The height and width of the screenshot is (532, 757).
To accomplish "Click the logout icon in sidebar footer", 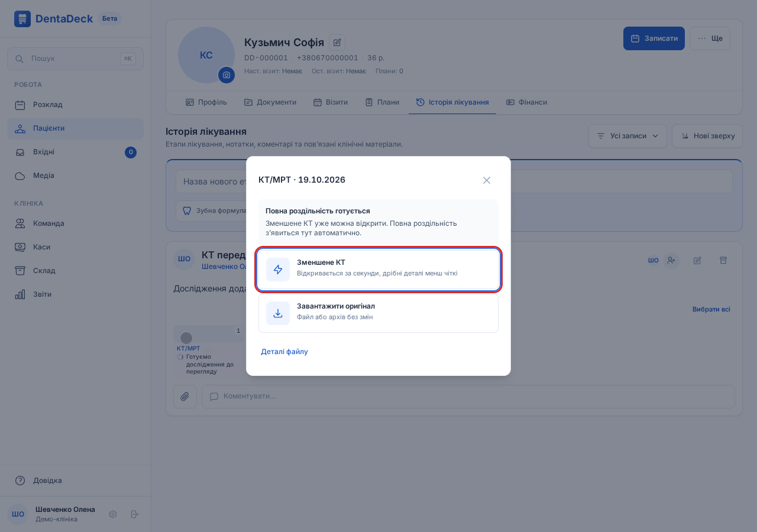I will click(x=134, y=514).
